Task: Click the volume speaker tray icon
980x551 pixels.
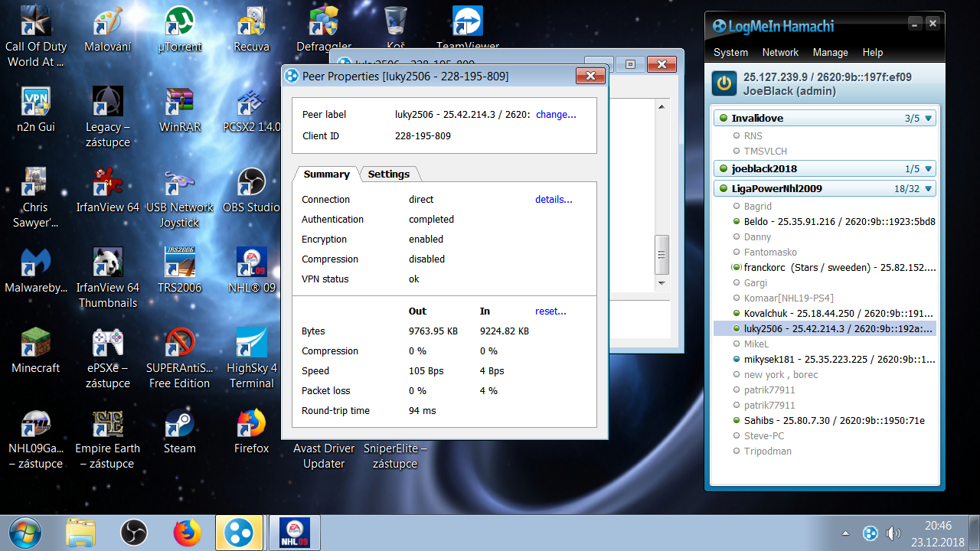Action: coord(893,533)
